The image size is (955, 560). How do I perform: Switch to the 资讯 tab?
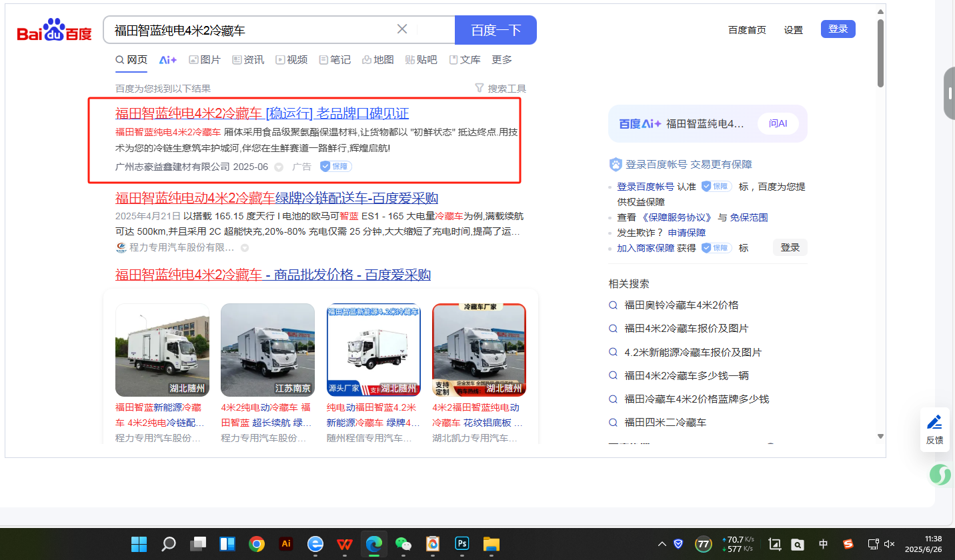point(248,60)
